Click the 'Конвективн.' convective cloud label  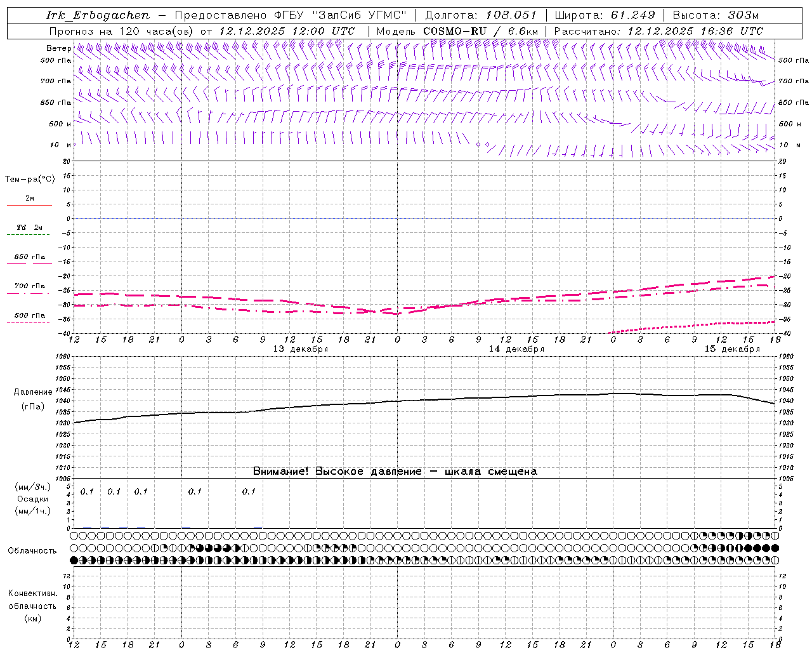coord(32,594)
